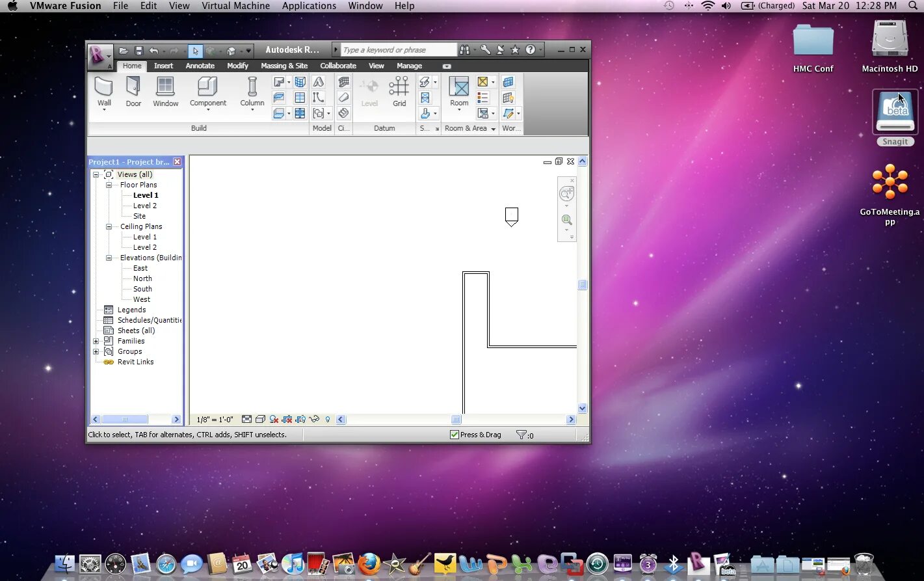Switch to the Collaborate tab

(338, 66)
